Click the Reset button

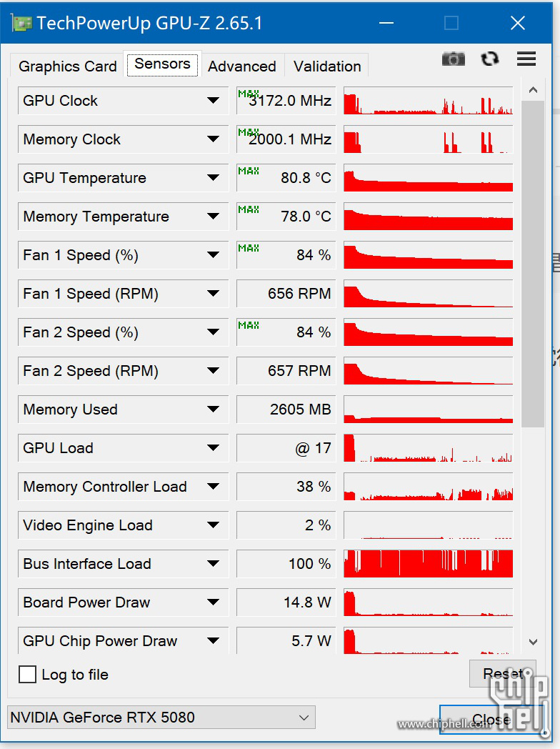point(502,673)
